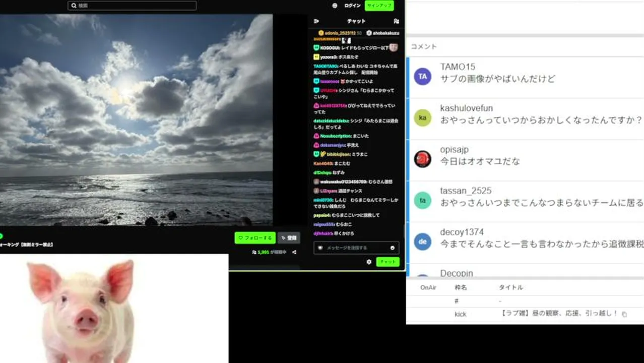The image size is (644, 363).
Task: Click wakuwaku0123456789 avatar badge
Action: pos(316,181)
